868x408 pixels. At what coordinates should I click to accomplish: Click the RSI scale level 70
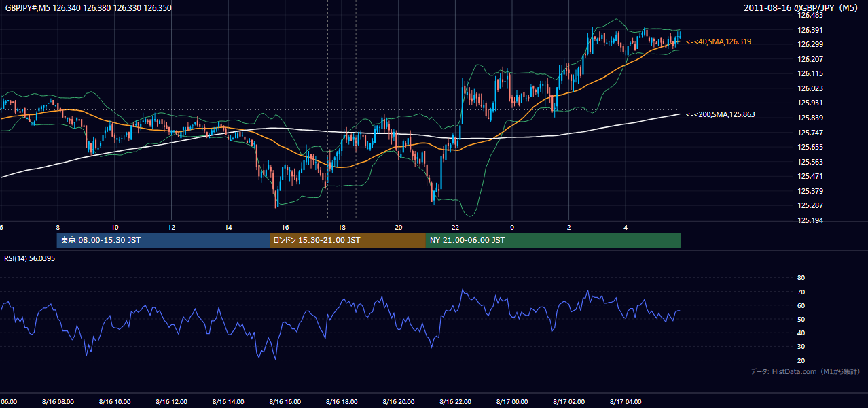pos(801,292)
